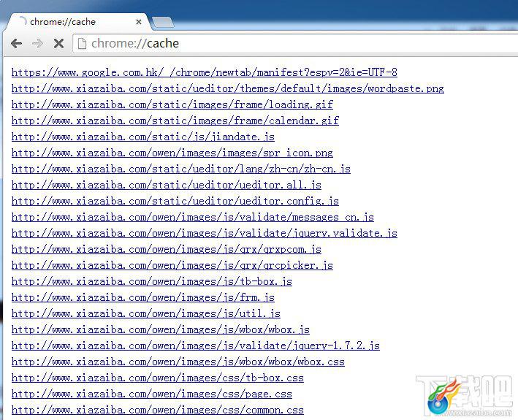Open the page.css cache link
Viewport: 518px width, 420px height.
tap(152, 394)
